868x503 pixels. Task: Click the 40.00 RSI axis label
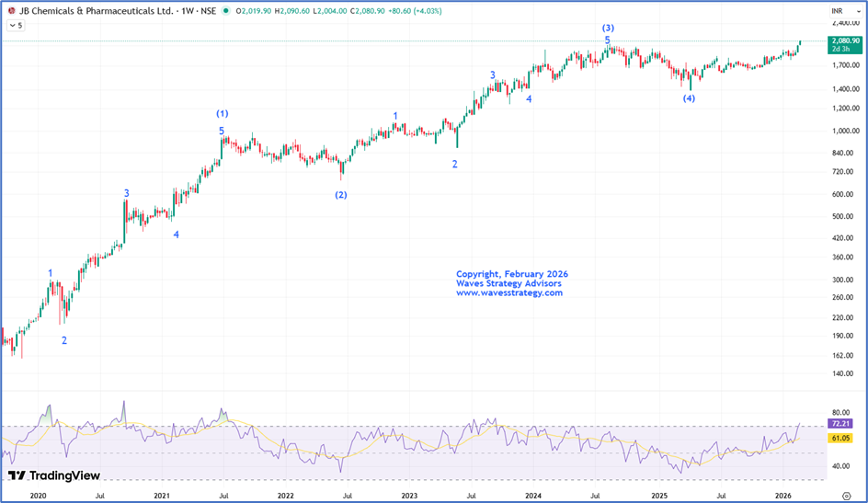pyautogui.click(x=840, y=466)
